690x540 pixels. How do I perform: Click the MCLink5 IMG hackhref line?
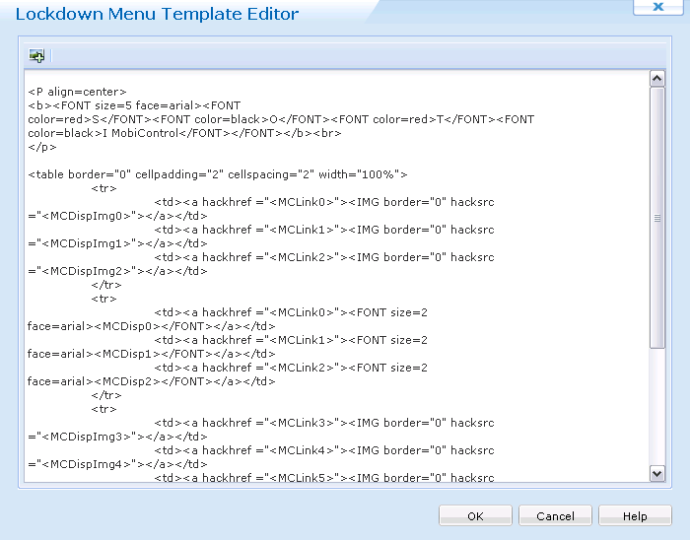[324, 477]
